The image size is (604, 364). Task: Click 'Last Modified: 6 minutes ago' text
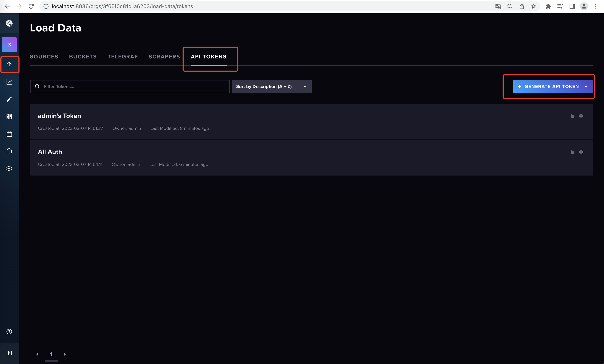(x=179, y=164)
